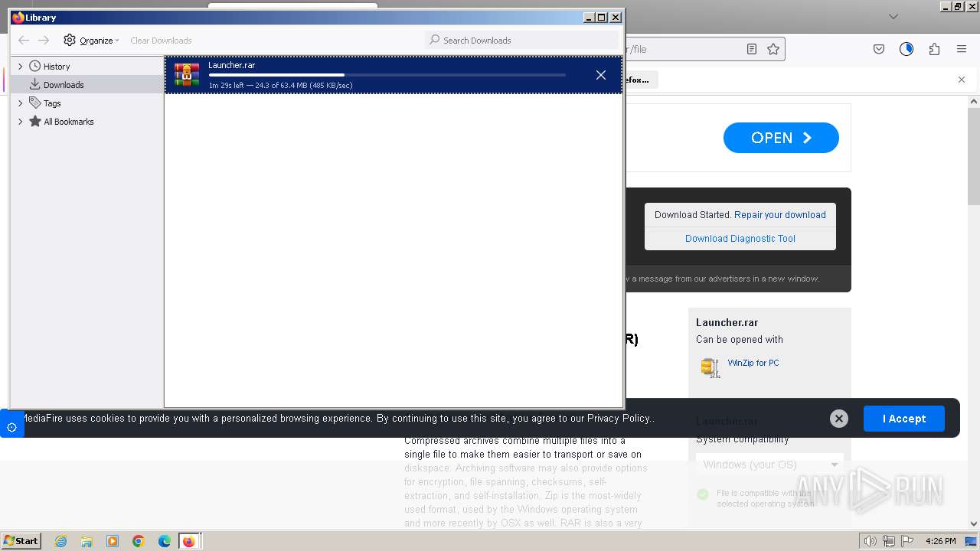Click the I Accept cookies button
Screen dimensions: 980x551
click(x=904, y=419)
